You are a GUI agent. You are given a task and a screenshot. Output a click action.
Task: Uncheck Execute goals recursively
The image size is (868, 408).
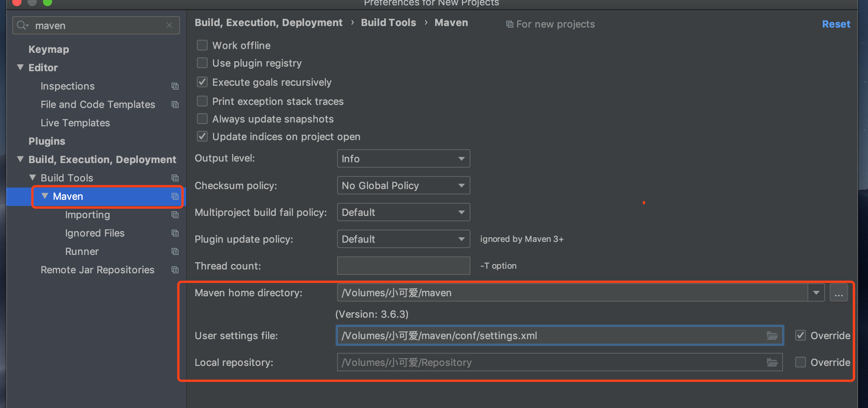click(202, 82)
